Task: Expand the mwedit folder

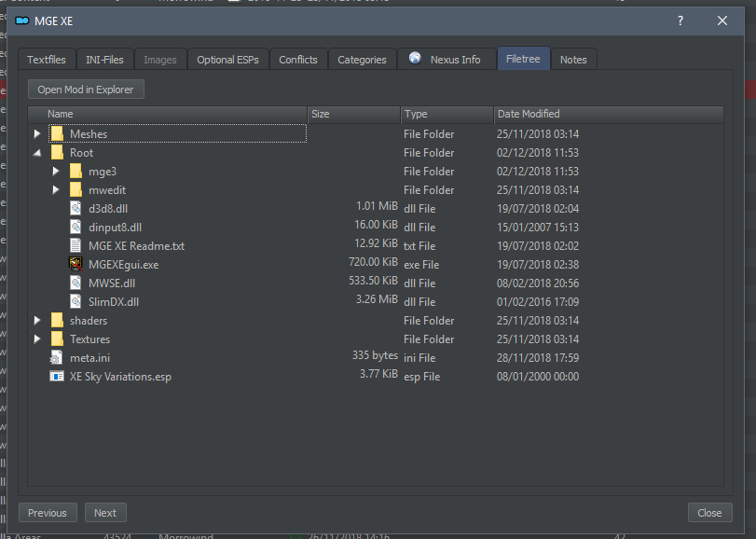Action: point(56,190)
